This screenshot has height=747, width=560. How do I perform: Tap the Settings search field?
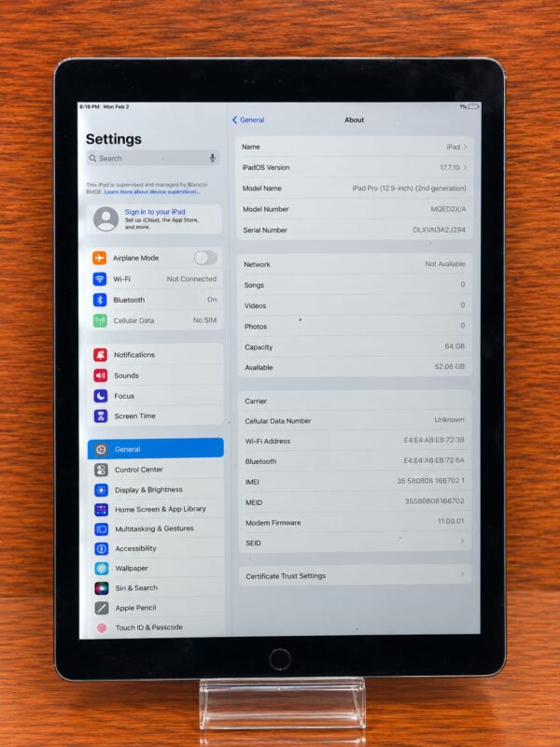click(153, 158)
